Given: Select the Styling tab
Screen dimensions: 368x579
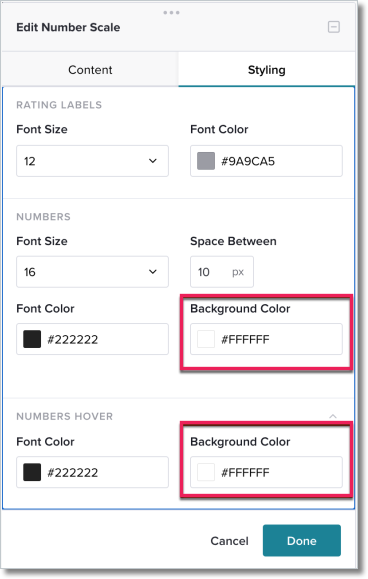Looking at the screenshot, I should click(266, 69).
